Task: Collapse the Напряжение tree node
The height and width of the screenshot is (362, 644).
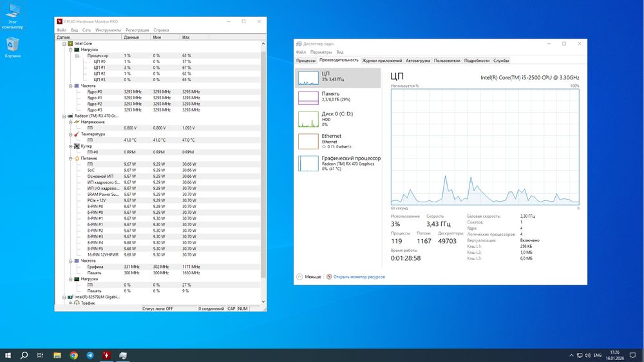Action: (71, 122)
